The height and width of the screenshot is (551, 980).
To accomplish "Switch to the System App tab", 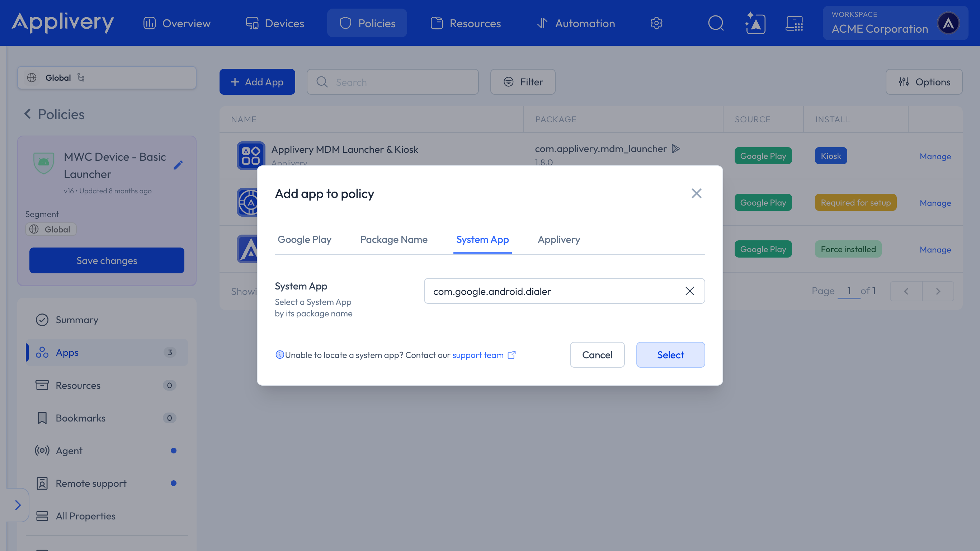I will [x=482, y=239].
